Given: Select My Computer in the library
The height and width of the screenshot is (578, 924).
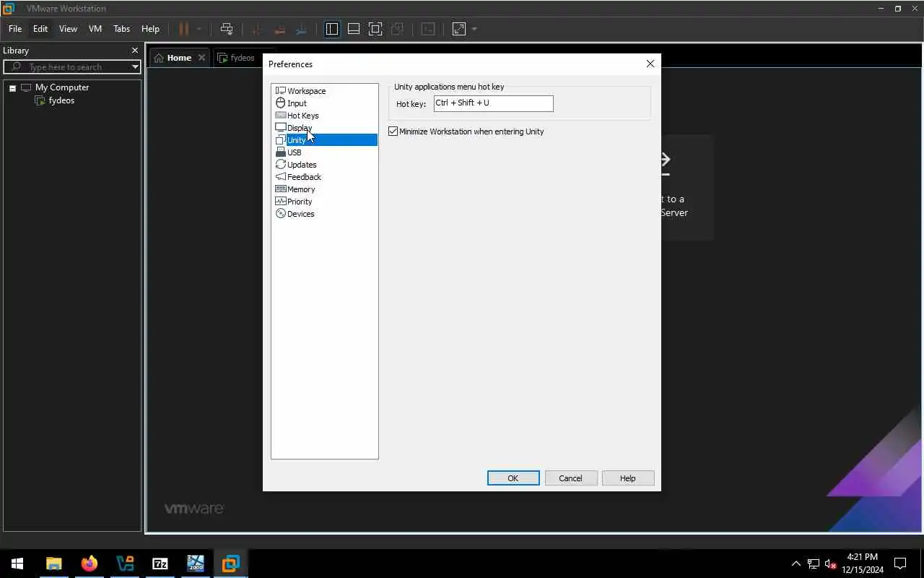Looking at the screenshot, I should (x=62, y=87).
